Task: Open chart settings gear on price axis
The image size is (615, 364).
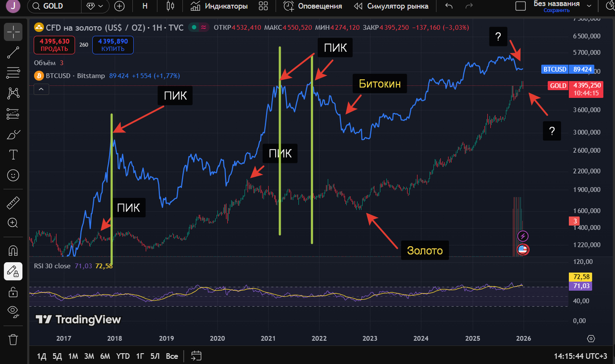Action: 591,339
